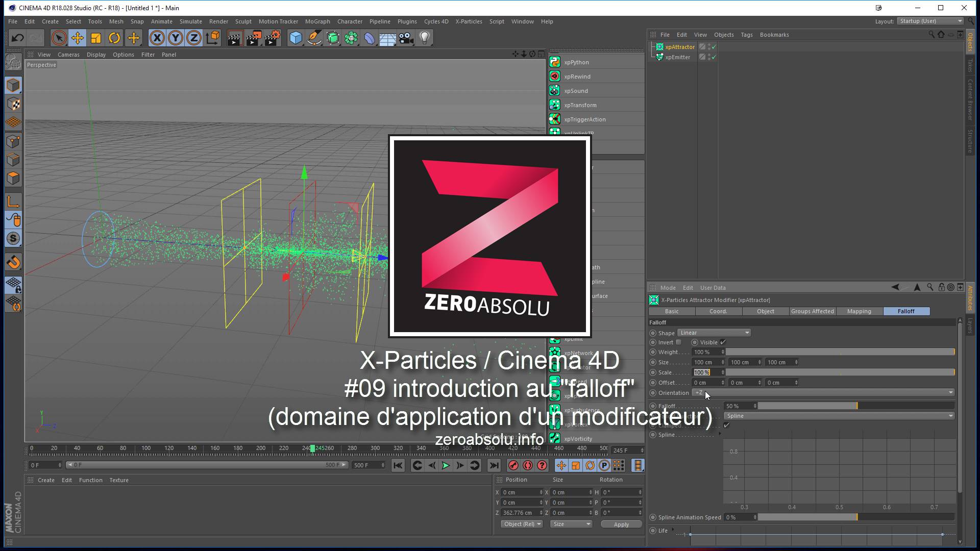Click the xpSound modifier icon
This screenshot has width=980, height=551.
555,90
